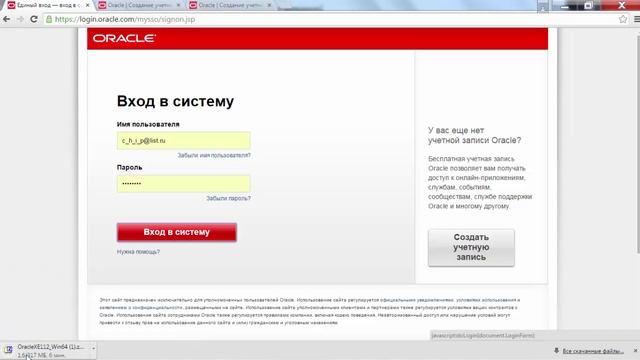Reload the page with refresh icon
This screenshot has height=360, width=640.
(34, 19)
